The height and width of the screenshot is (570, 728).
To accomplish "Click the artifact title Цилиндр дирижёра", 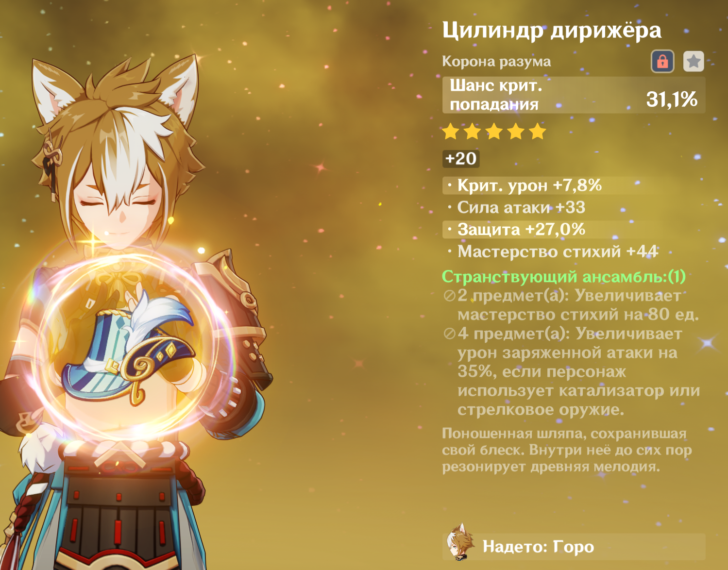I will coord(552,31).
